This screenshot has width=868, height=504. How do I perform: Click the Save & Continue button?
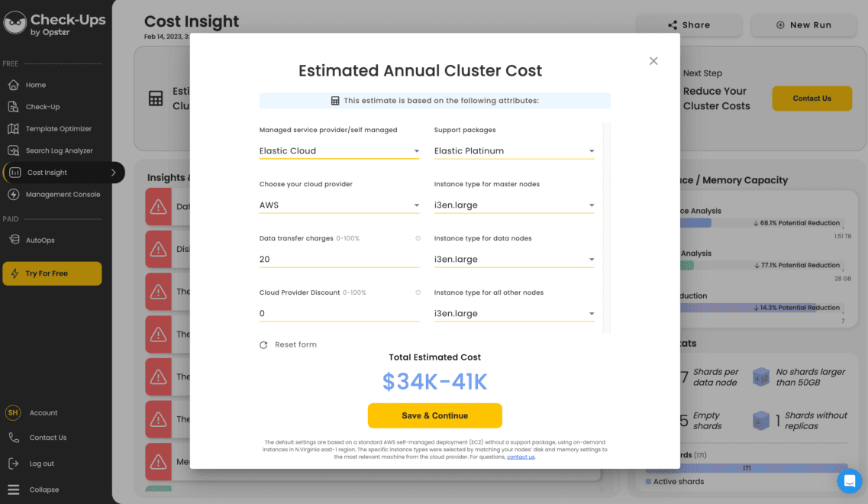434,415
